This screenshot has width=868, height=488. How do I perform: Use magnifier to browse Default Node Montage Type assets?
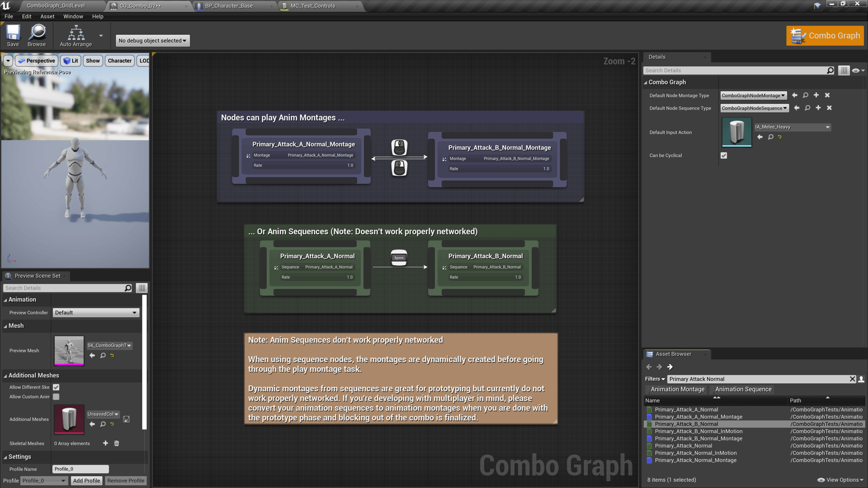(x=805, y=95)
